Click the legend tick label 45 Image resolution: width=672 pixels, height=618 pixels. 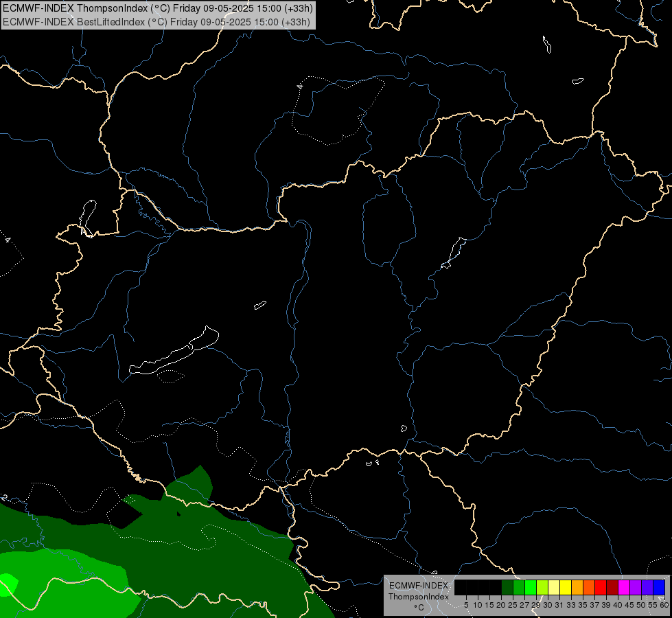coord(630,605)
